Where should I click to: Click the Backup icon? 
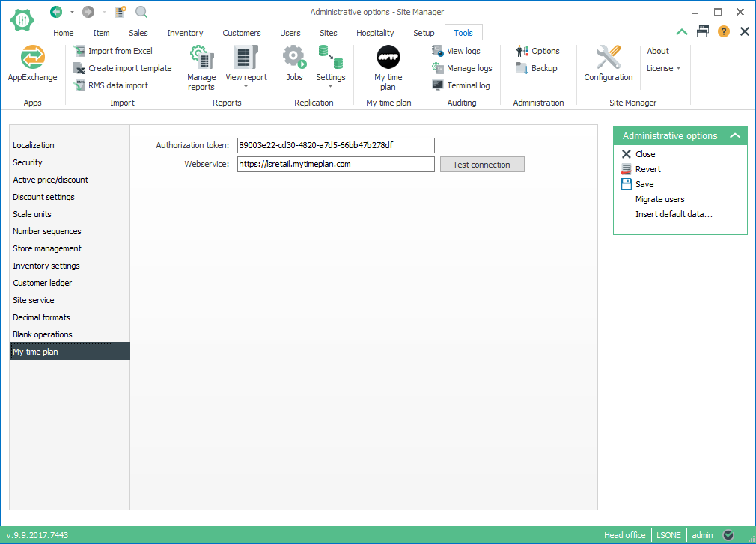522,68
